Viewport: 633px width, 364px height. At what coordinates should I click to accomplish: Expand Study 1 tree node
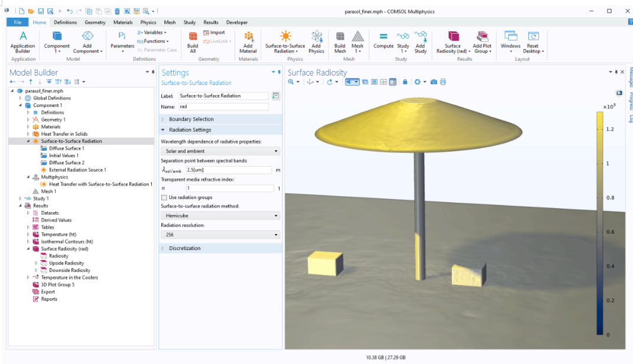tap(20, 199)
